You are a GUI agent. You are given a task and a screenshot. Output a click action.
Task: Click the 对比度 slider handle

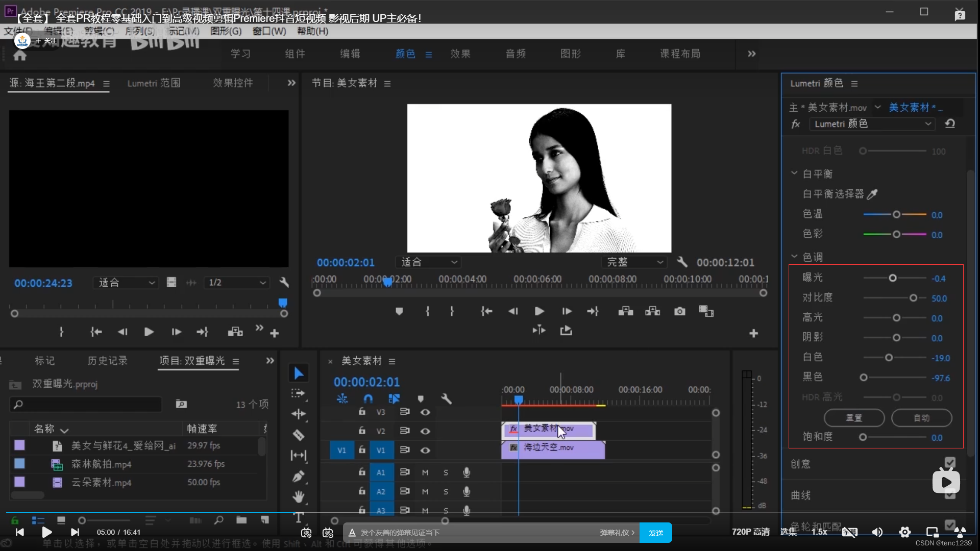(913, 298)
